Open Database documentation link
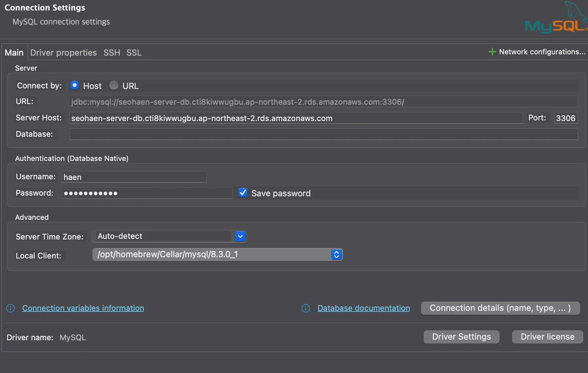 [364, 308]
